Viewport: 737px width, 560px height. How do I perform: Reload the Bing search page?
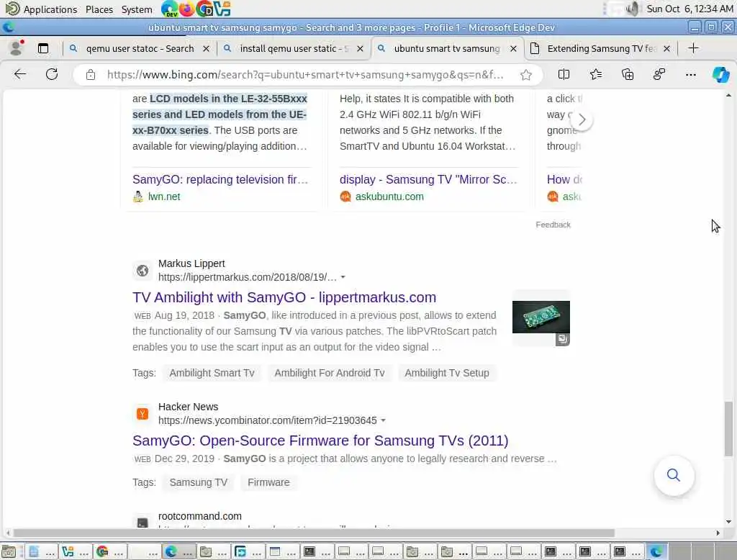[52, 74]
